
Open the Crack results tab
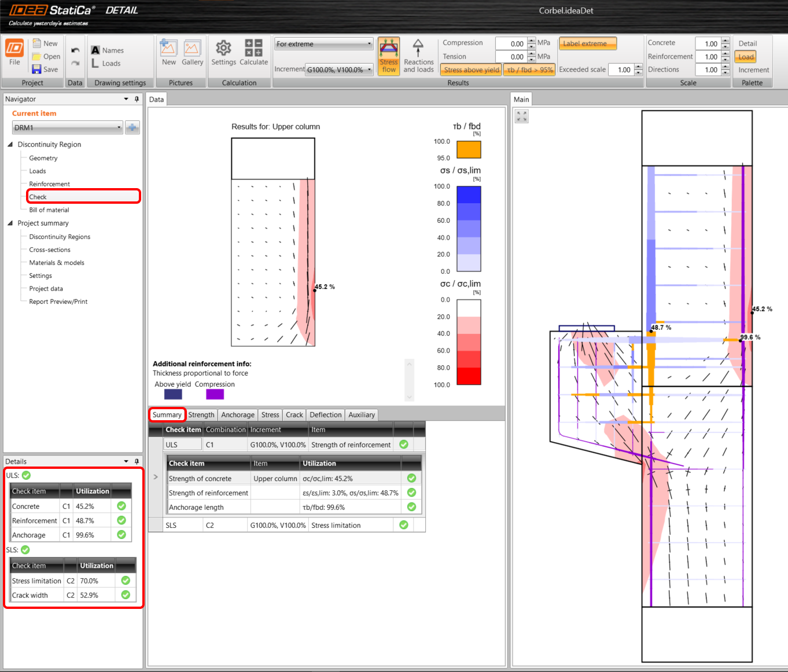click(x=294, y=414)
